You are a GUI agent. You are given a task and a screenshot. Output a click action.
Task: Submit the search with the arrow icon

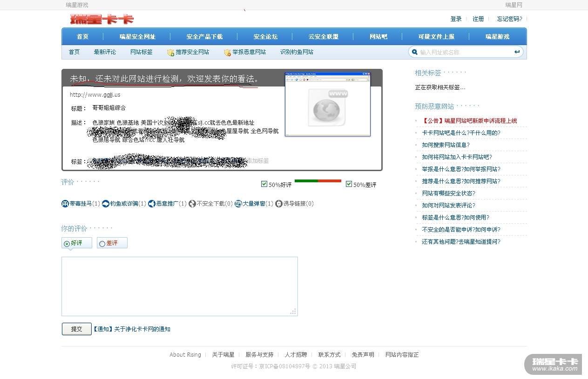point(517,52)
